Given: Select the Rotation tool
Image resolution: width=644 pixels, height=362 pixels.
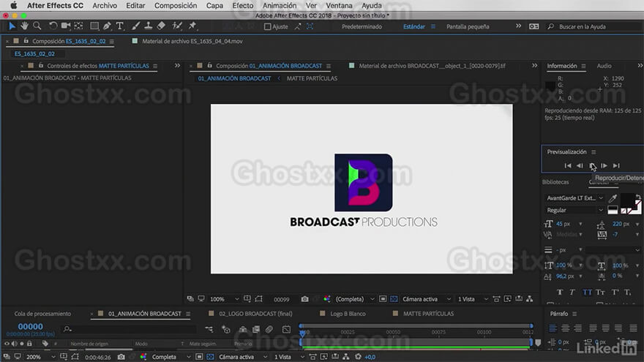Looking at the screenshot, I should (x=53, y=26).
